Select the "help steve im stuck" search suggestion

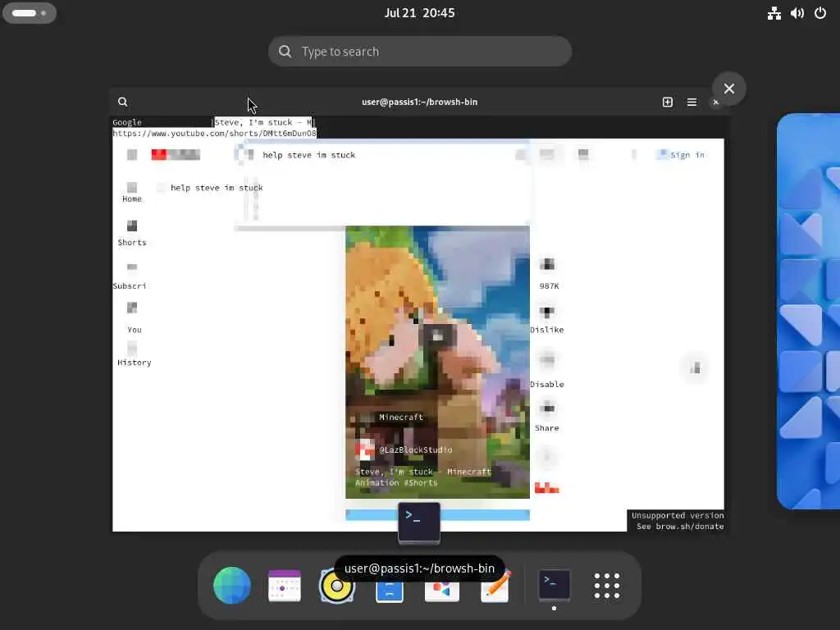(217, 188)
